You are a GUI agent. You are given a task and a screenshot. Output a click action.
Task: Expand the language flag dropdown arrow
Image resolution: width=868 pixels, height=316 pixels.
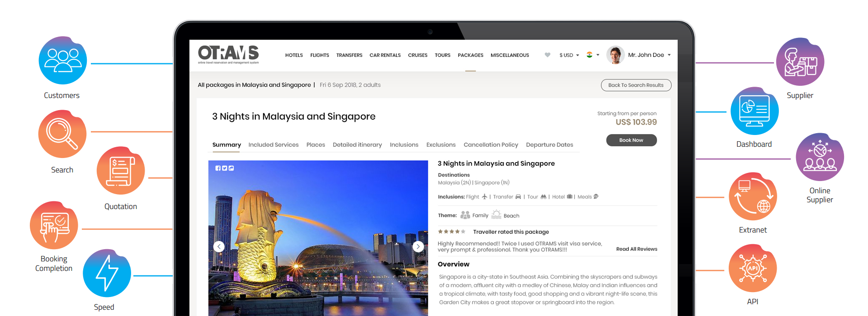(598, 55)
